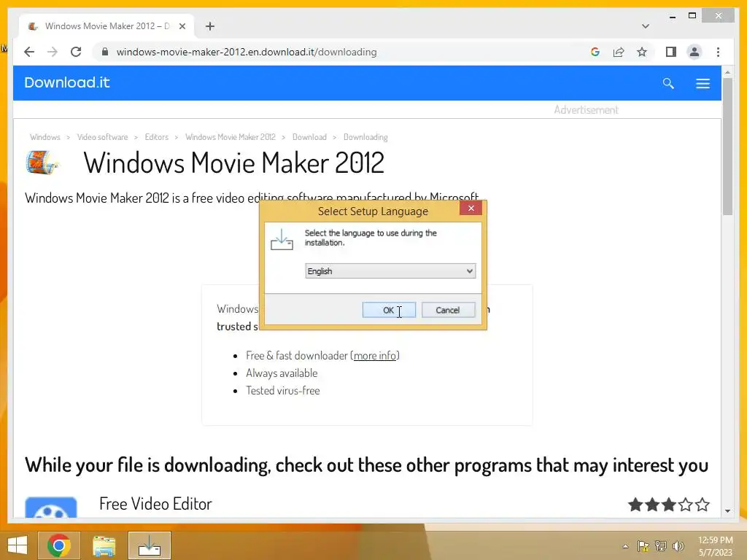Cancel the Select Setup Language dialog
Screen dimensions: 747x560
tap(448, 310)
